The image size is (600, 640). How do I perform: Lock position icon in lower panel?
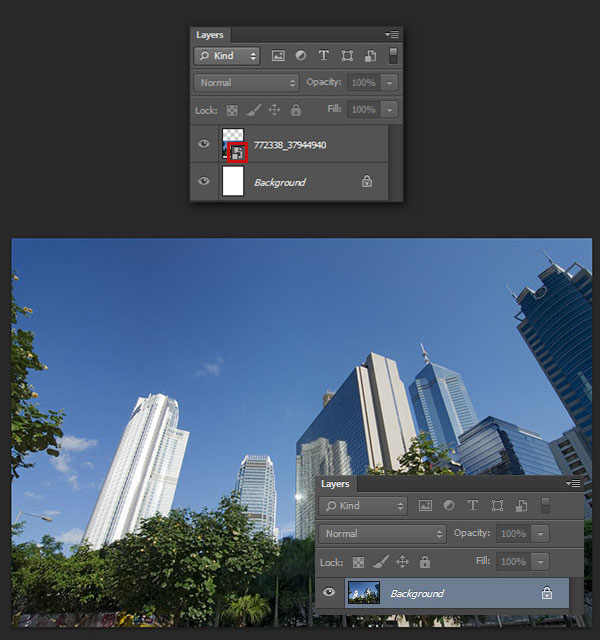402,562
